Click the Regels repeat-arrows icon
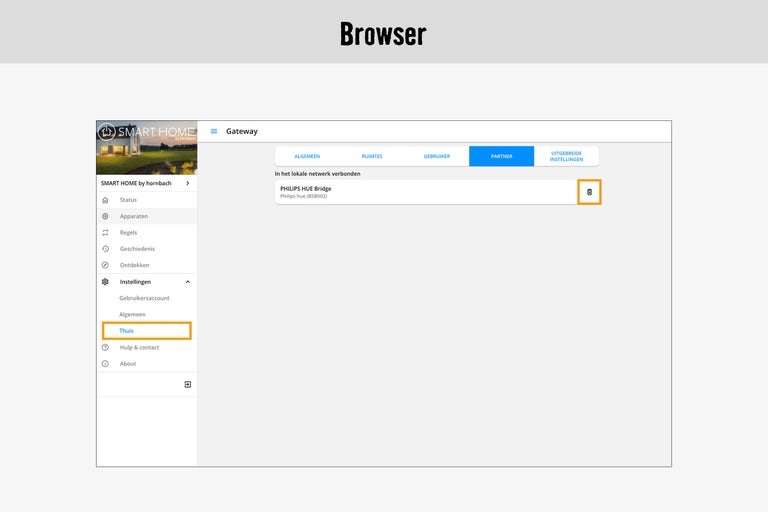768x512 pixels. pyautogui.click(x=105, y=232)
